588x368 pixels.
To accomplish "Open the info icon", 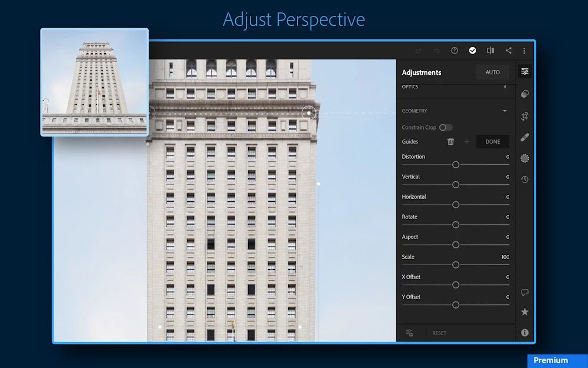I will (524, 332).
